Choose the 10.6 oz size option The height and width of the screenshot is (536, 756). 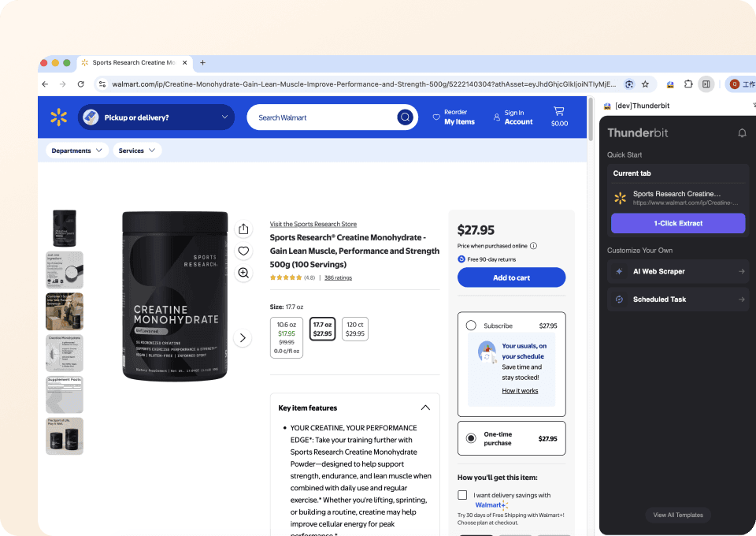click(x=287, y=337)
